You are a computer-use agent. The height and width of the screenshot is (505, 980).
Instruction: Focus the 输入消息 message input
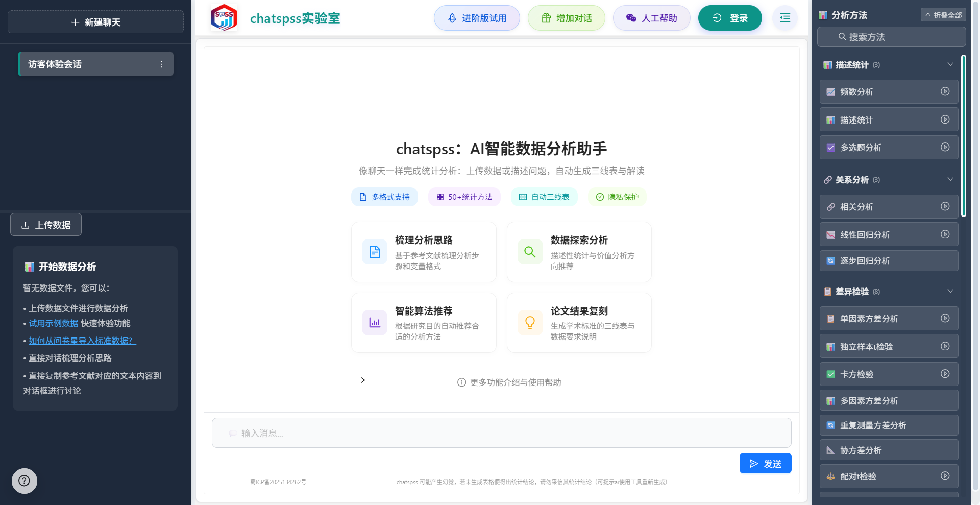(x=501, y=433)
